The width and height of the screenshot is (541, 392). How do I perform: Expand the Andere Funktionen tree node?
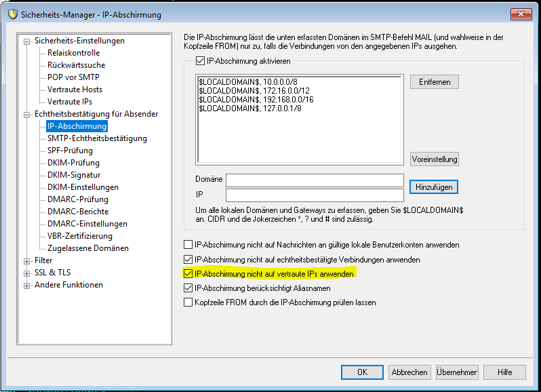click(x=27, y=285)
